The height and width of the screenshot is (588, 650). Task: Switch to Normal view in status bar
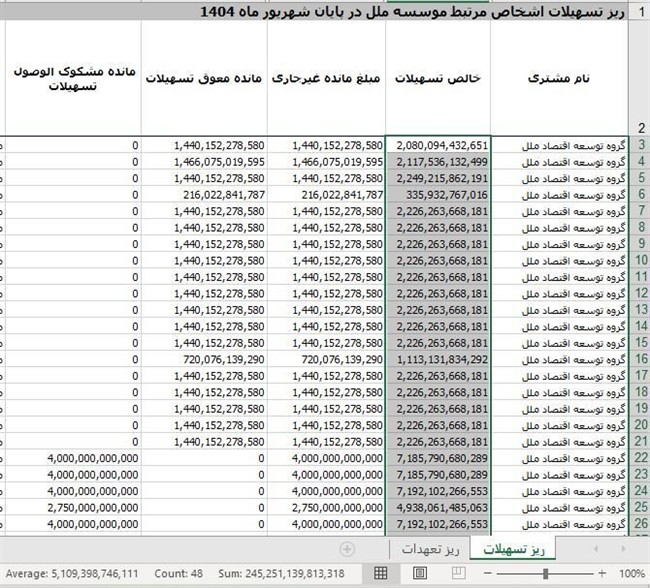pyautogui.click(x=381, y=573)
